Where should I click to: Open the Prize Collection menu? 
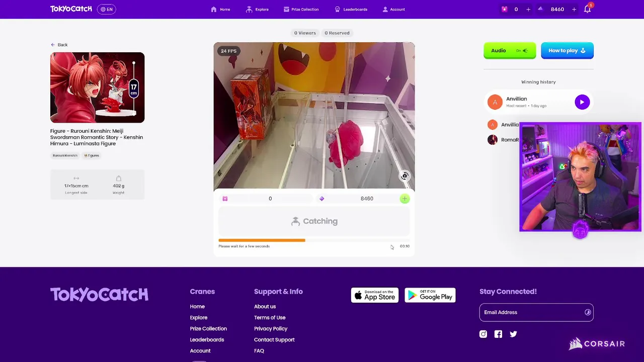click(x=301, y=9)
